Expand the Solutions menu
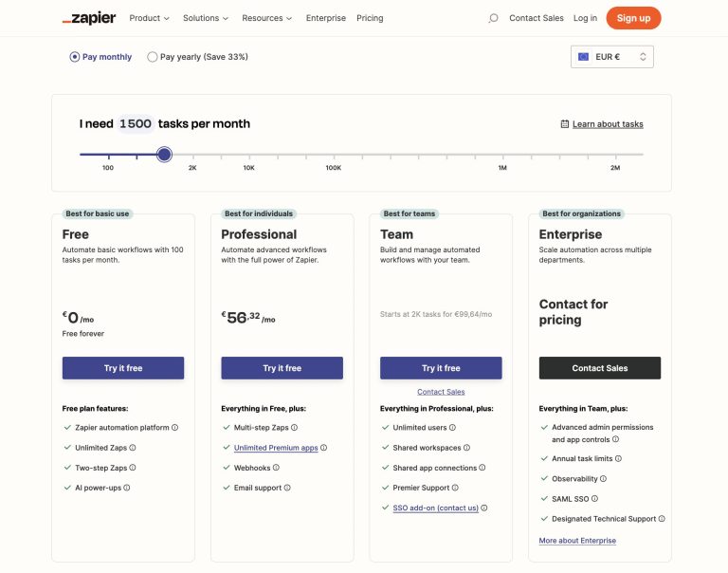Screen dimensions: 728x573 (x=206, y=18)
